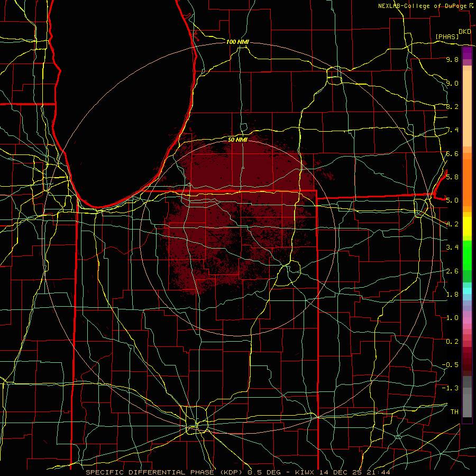This screenshot has width=476, height=476.
Task: Pick the yellow band of the color scale
Action: [467, 226]
